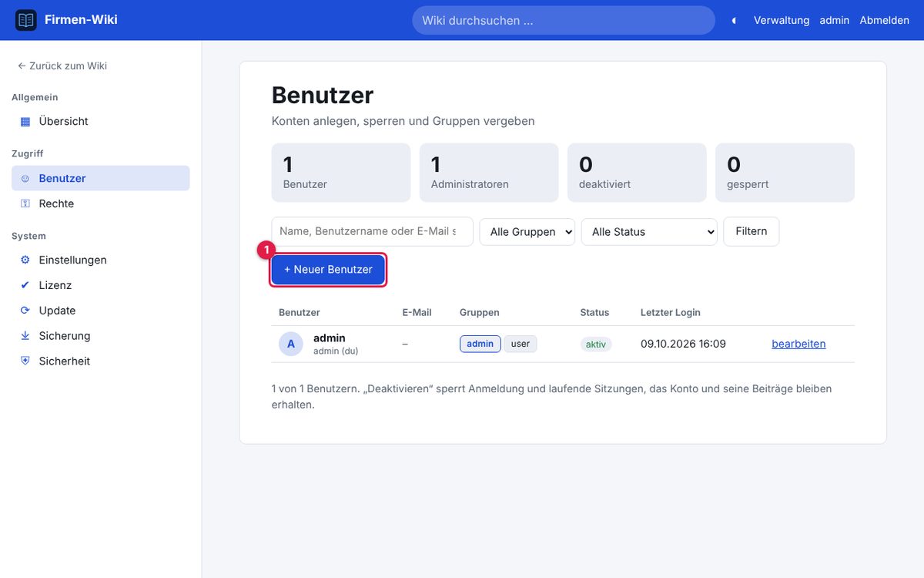Open the Übersicht grid icon in sidebar

point(25,121)
